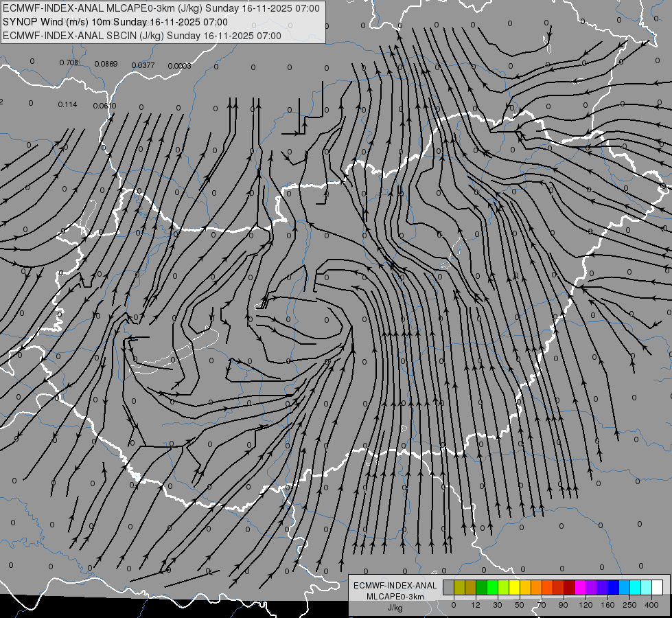
Task: Click the pure yellow legend swatch
Action: coord(515,587)
